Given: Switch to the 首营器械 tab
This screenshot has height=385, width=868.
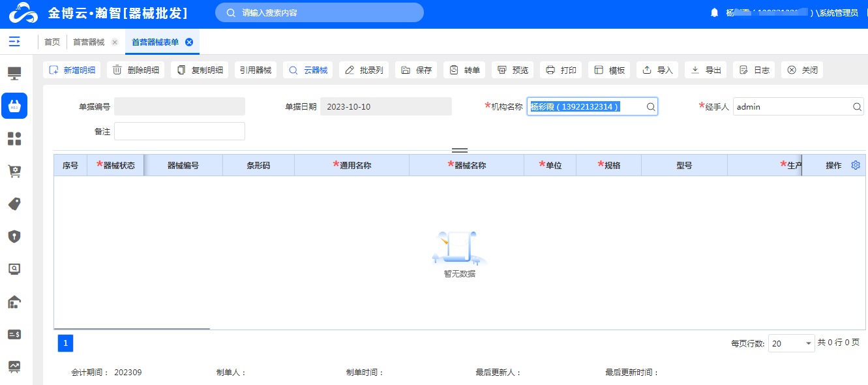Looking at the screenshot, I should click(x=89, y=42).
